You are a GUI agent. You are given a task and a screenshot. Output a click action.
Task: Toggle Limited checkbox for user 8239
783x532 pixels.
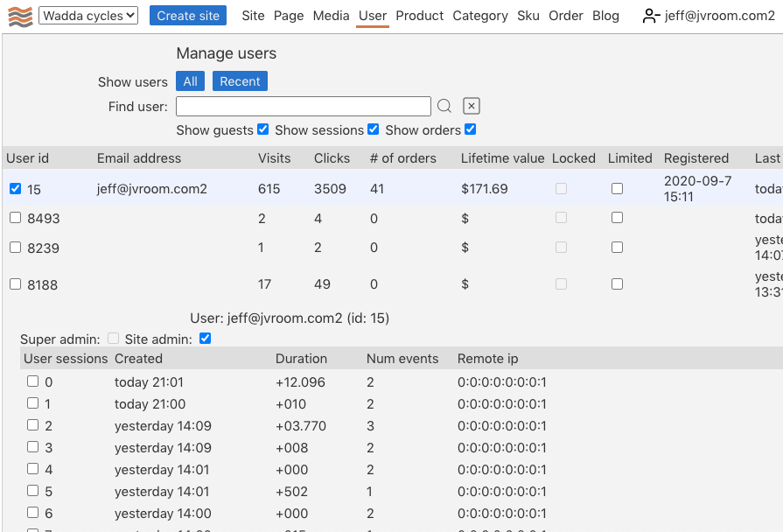tap(617, 248)
